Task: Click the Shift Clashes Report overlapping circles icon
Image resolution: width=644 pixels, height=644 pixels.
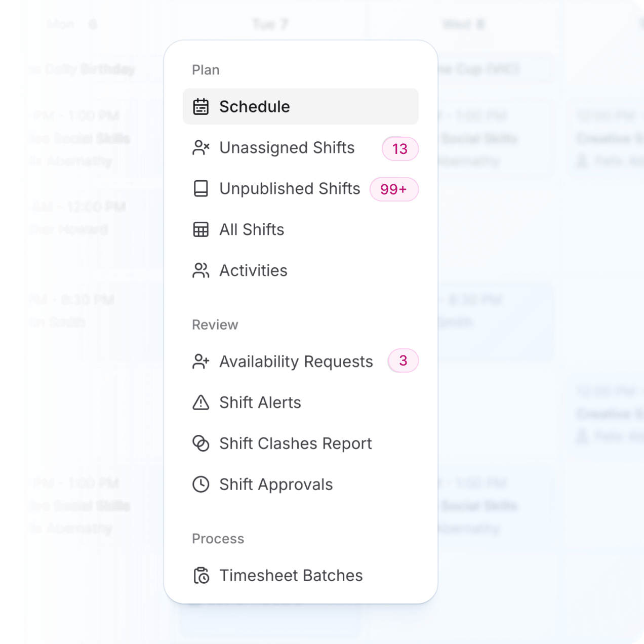Action: 201,444
